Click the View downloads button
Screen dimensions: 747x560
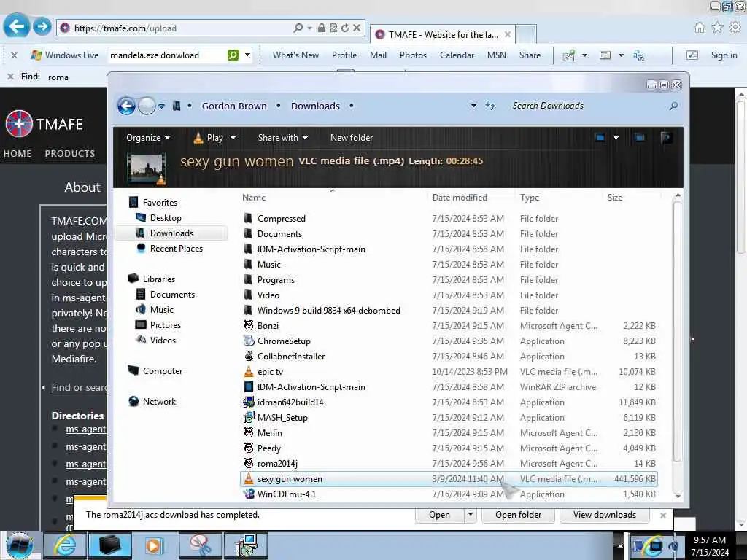click(605, 515)
